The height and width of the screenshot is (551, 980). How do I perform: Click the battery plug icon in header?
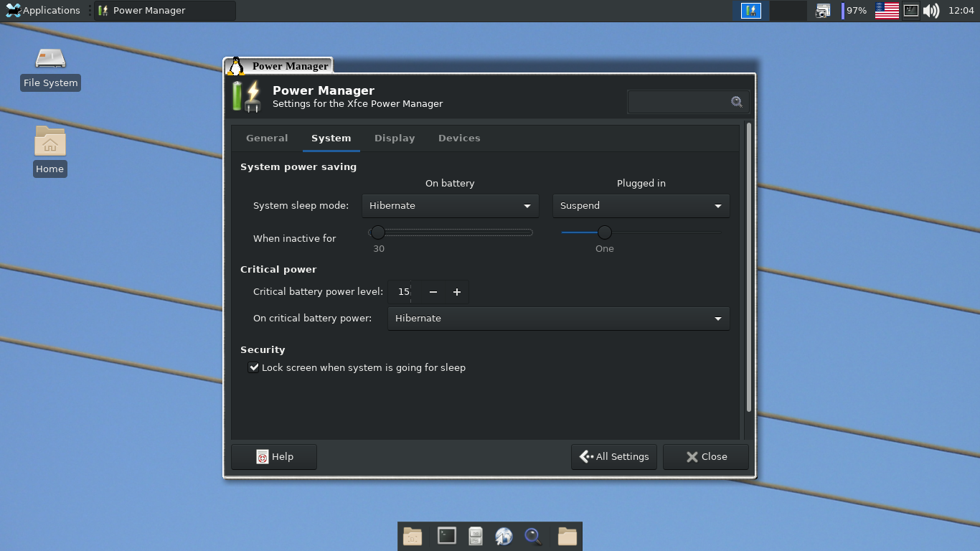click(x=246, y=97)
